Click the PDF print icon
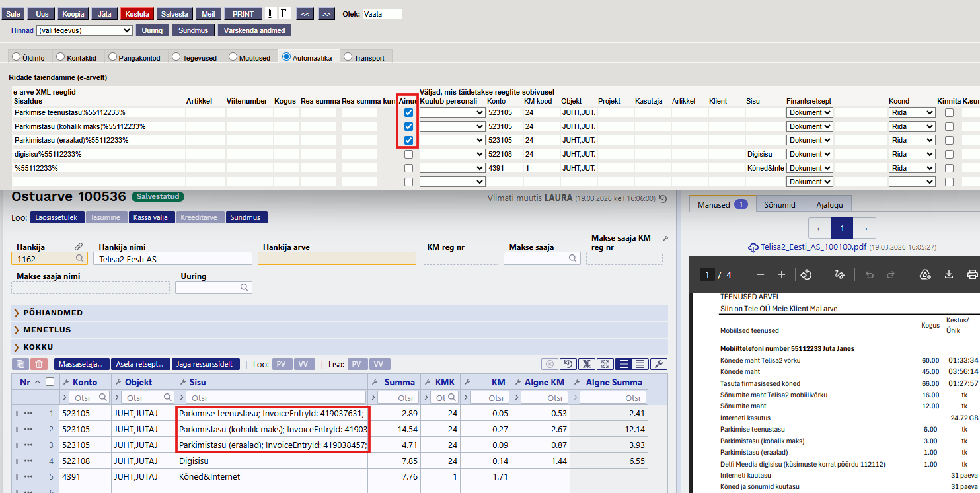 tap(972, 274)
